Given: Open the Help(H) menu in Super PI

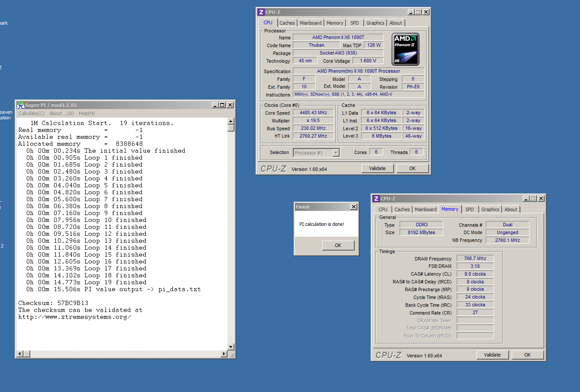Looking at the screenshot, I should 87,113.
